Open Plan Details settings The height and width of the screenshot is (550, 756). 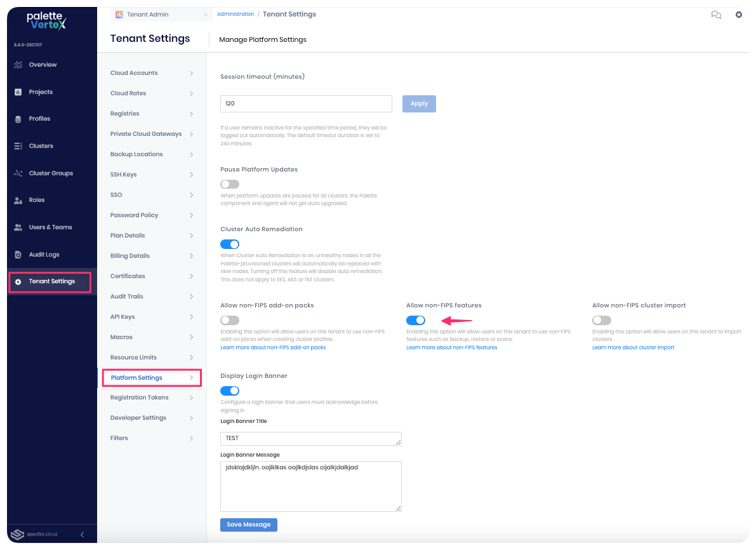coord(152,236)
